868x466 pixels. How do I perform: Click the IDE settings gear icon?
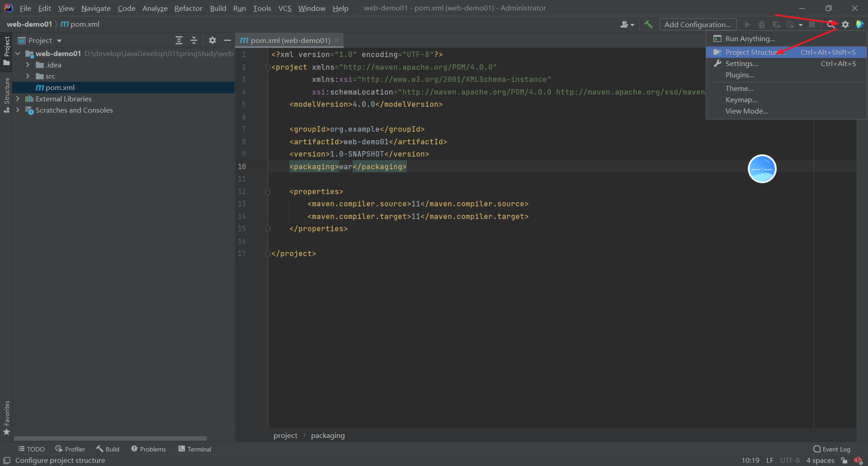point(845,24)
